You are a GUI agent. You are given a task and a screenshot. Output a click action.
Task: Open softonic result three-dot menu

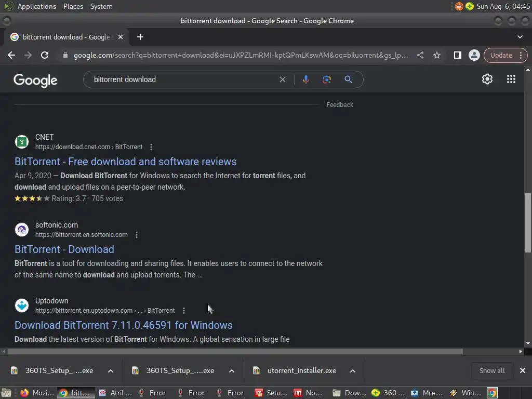click(x=137, y=235)
